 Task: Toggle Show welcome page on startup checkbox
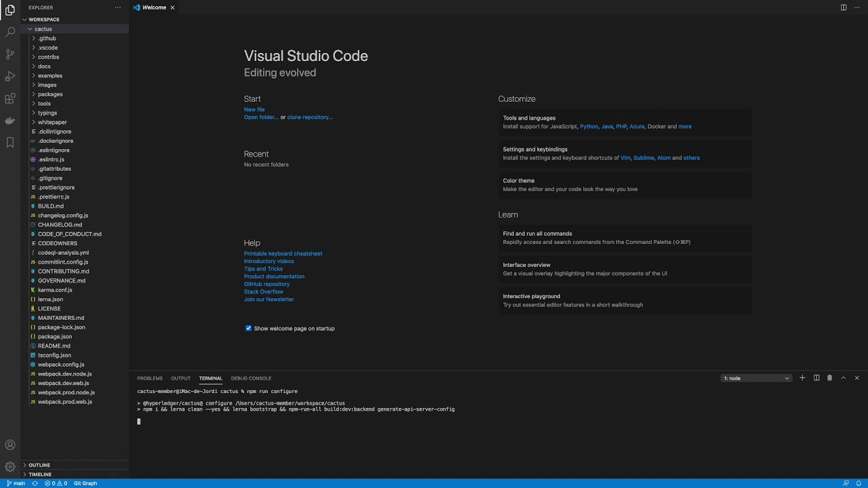pyautogui.click(x=248, y=329)
